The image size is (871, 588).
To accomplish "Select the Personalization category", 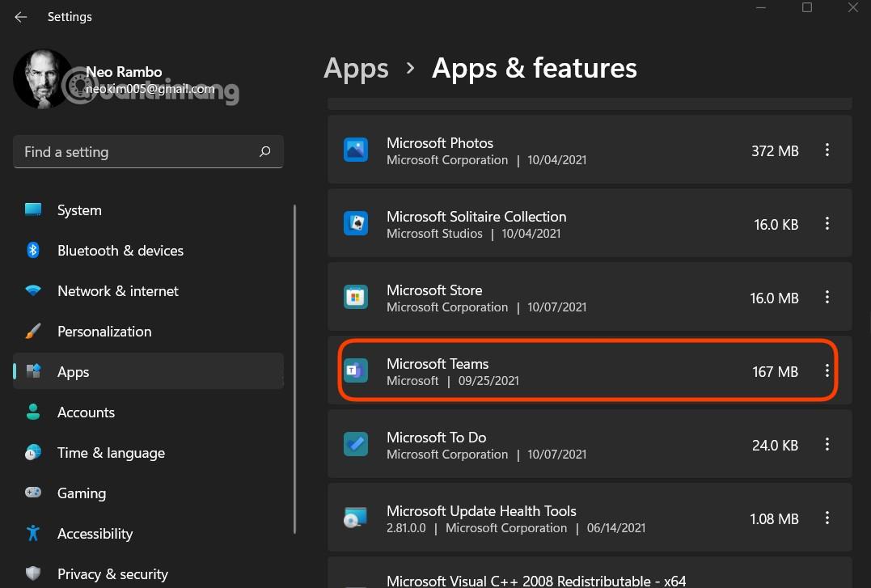I will [148, 332].
